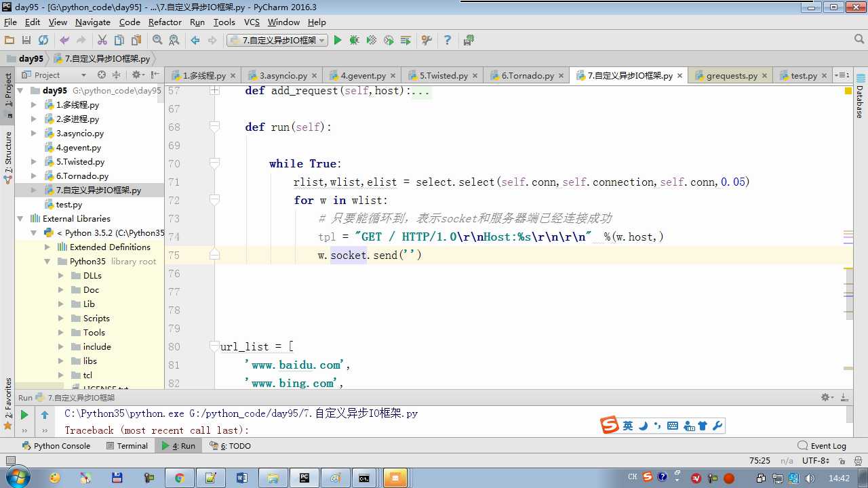Open the Navigate menu
Viewport: 868px width, 488px height.
(93, 22)
